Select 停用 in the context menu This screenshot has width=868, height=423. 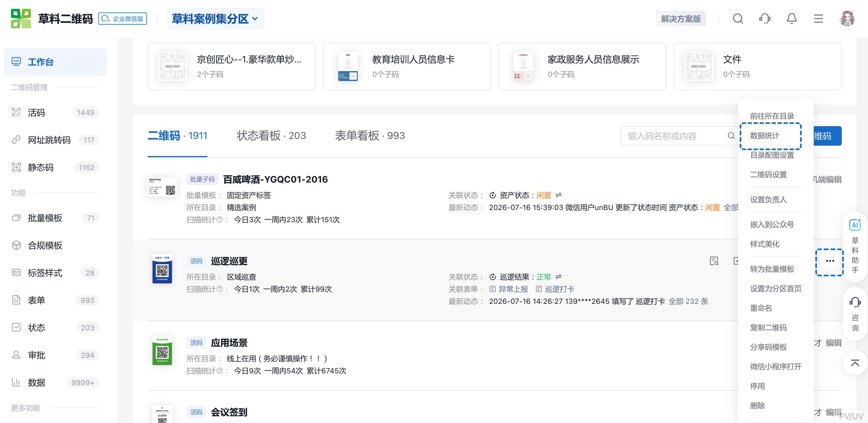[x=757, y=386]
